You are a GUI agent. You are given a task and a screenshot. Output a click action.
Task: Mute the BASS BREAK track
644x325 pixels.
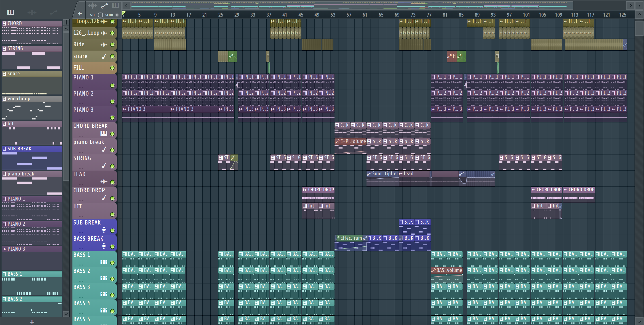112,247
